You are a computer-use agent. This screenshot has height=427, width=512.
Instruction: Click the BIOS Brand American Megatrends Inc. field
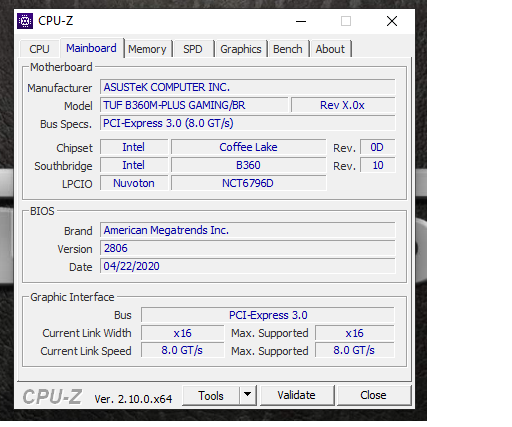click(248, 230)
